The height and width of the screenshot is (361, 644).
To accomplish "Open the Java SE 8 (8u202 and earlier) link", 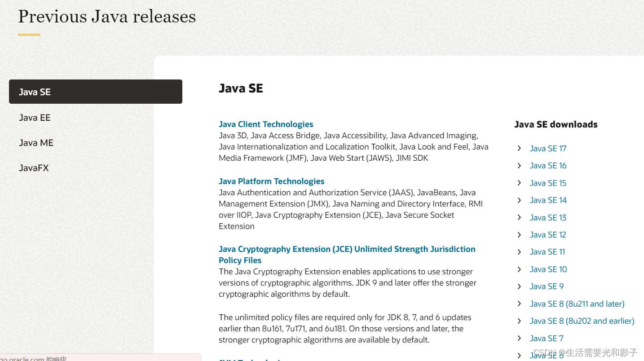I will coord(582,321).
